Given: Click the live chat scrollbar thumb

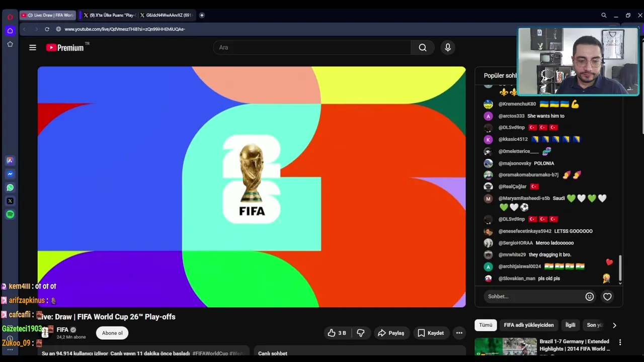Looking at the screenshot, I should click(x=620, y=268).
